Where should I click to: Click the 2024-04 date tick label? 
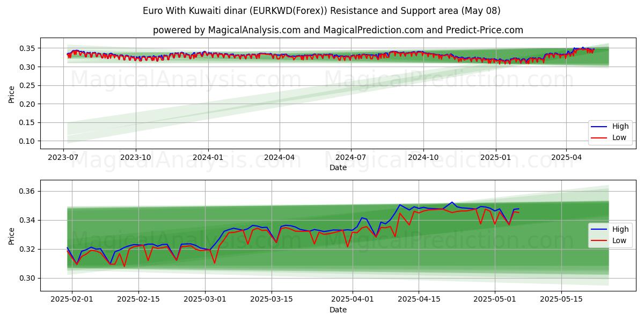pyautogui.click(x=279, y=158)
